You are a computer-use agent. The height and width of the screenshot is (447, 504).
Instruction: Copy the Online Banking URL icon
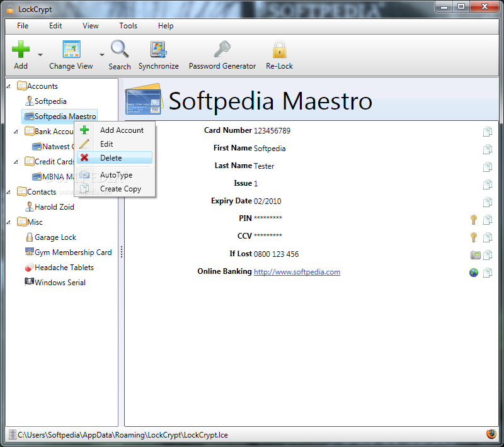pos(488,273)
